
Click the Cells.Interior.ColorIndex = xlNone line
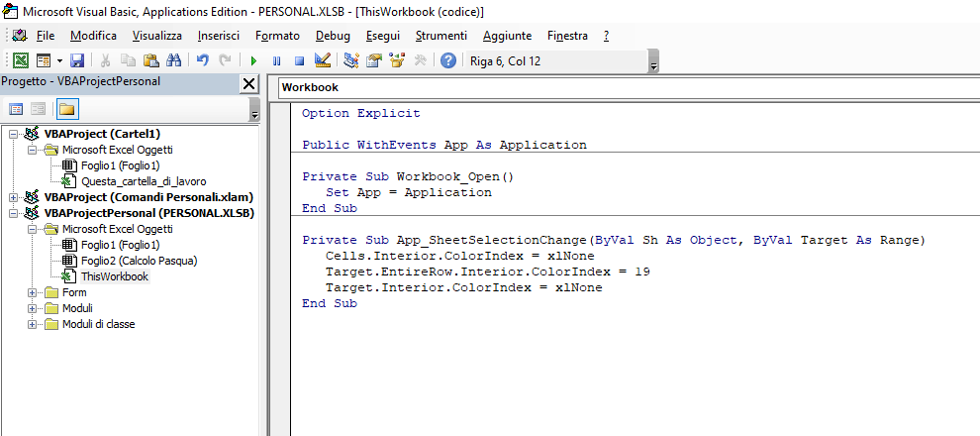[460, 256]
